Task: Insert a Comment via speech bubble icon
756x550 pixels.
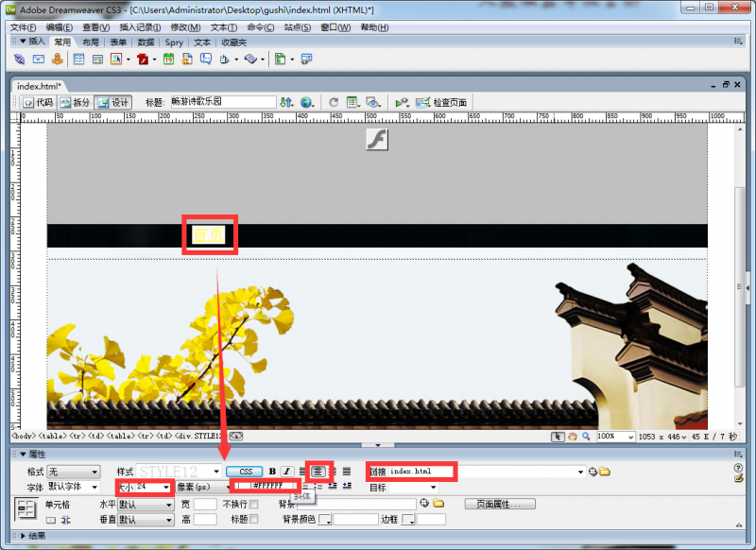Action: pyautogui.click(x=206, y=60)
